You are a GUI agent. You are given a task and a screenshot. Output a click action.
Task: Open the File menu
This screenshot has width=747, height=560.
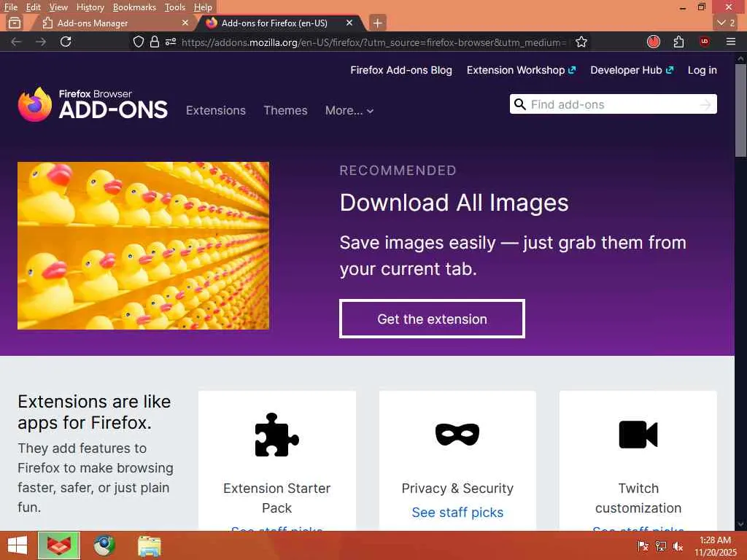tap(10, 7)
